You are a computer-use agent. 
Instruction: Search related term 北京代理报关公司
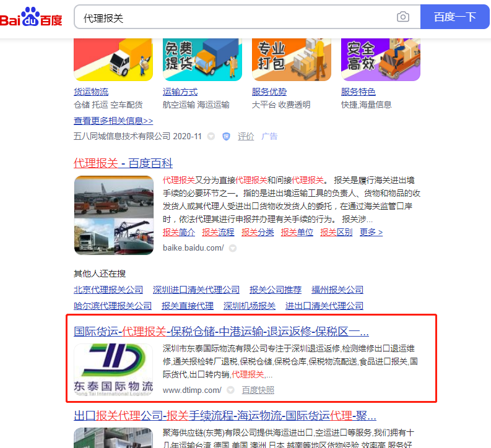108,290
